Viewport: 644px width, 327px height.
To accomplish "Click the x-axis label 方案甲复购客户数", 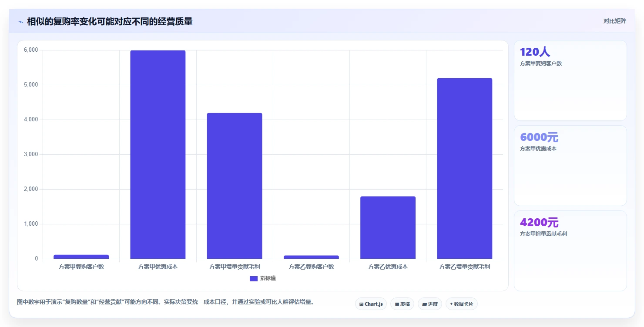I will pyautogui.click(x=81, y=267).
